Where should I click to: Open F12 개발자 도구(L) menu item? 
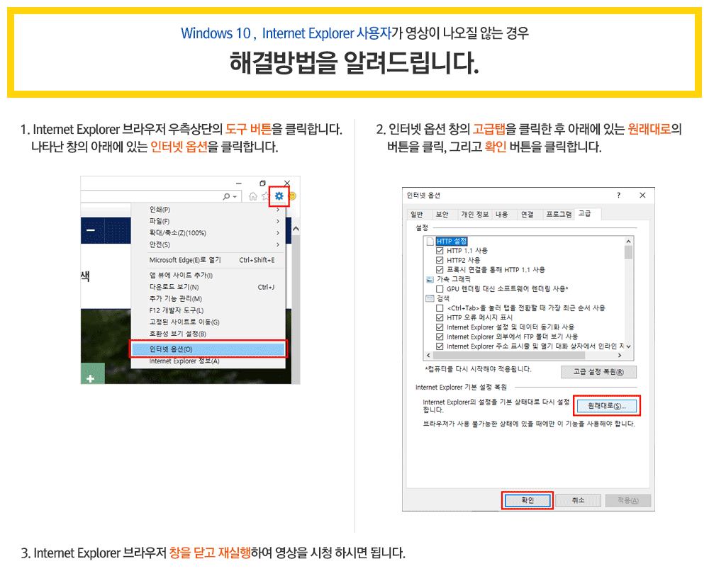(x=208, y=310)
